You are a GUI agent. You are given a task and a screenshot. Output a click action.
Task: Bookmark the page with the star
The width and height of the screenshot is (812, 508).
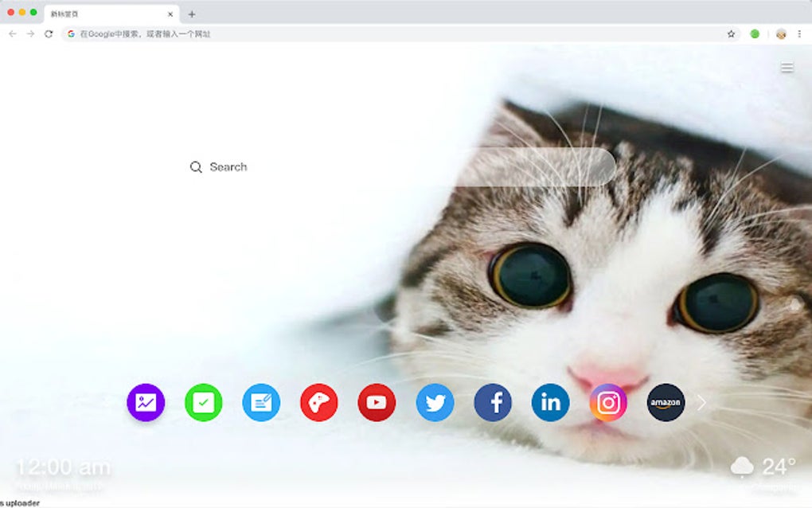[x=730, y=34]
